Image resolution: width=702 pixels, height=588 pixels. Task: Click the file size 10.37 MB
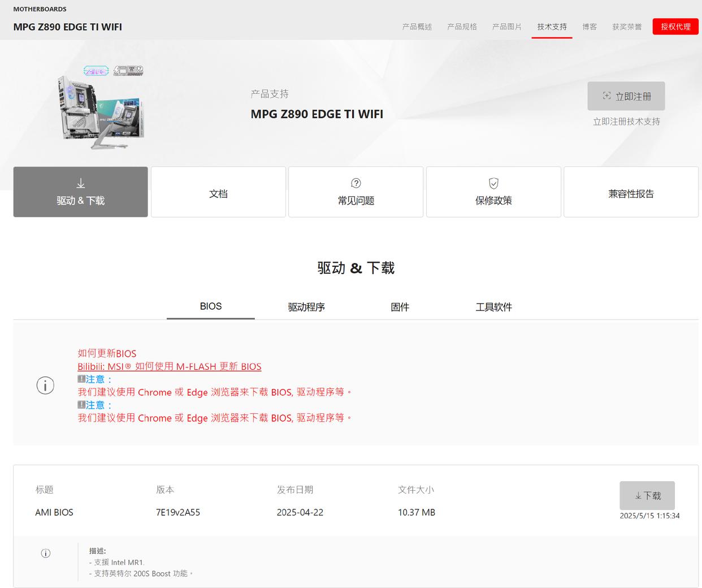(x=417, y=512)
